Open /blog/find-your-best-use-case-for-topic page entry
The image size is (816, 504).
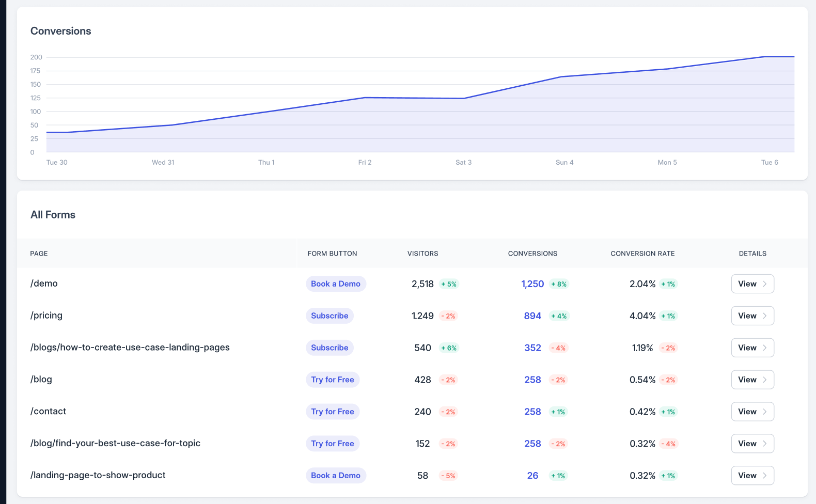tap(115, 443)
